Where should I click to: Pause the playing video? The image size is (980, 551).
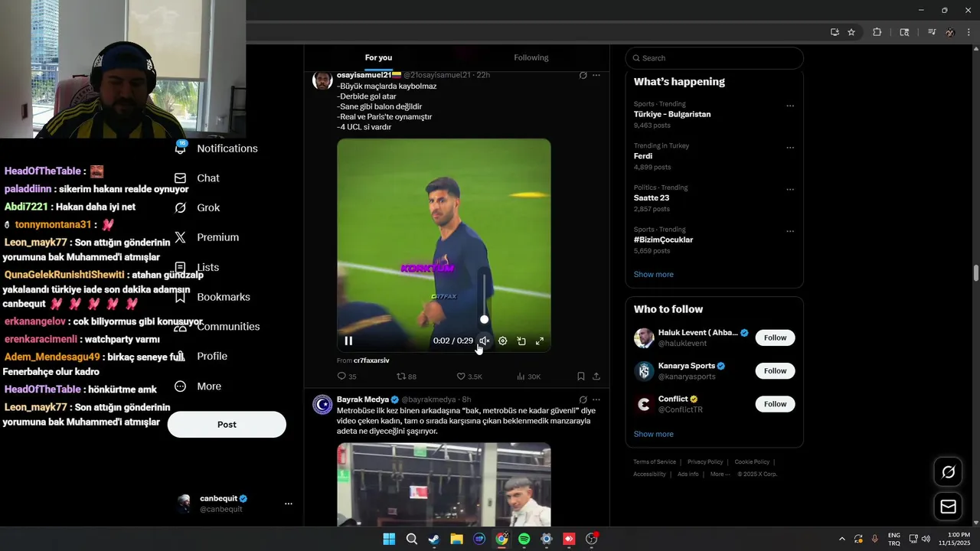[348, 341]
